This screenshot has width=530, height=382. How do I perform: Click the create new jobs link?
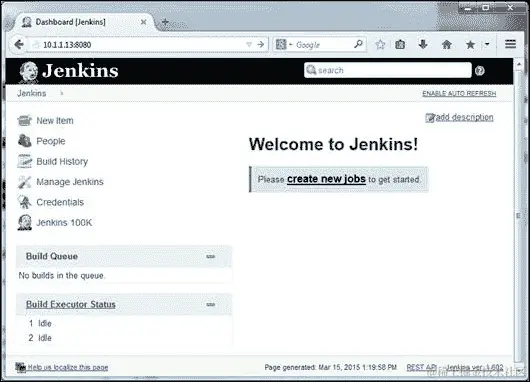(326, 179)
